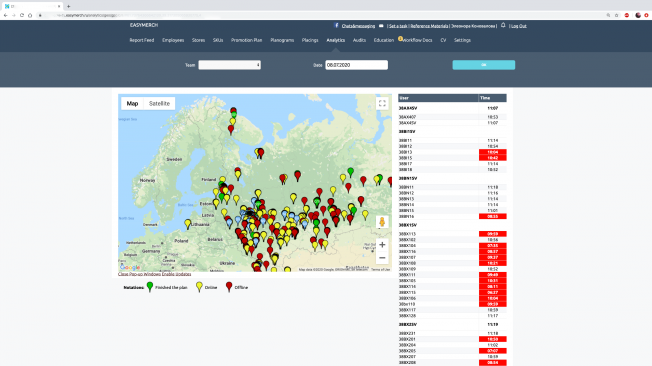Open the Facebook icon in the header
This screenshot has width=652, height=366.
click(x=336, y=25)
